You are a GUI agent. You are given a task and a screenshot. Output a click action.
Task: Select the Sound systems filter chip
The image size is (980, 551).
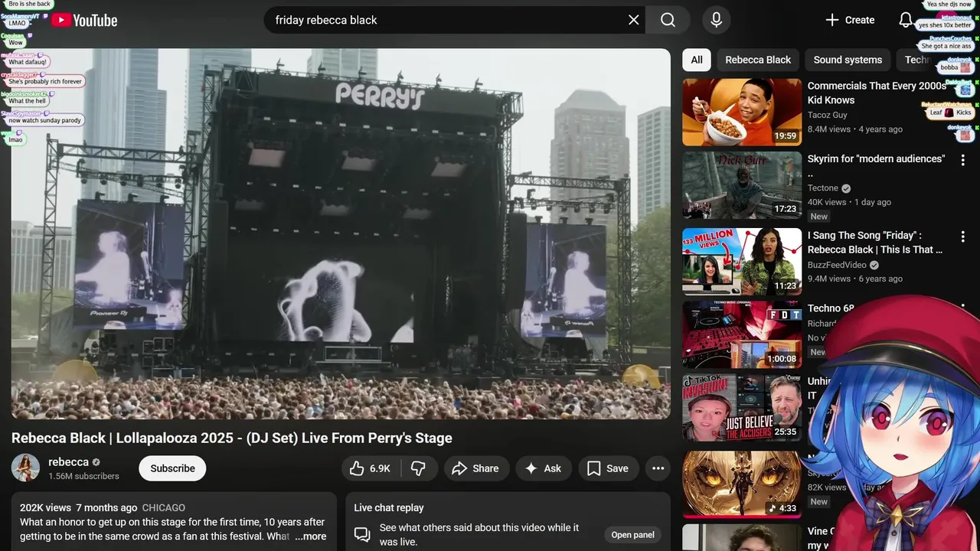(x=848, y=60)
